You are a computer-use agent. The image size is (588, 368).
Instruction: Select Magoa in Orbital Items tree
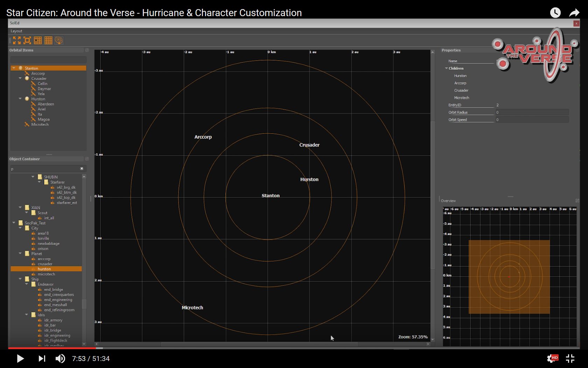(43, 120)
